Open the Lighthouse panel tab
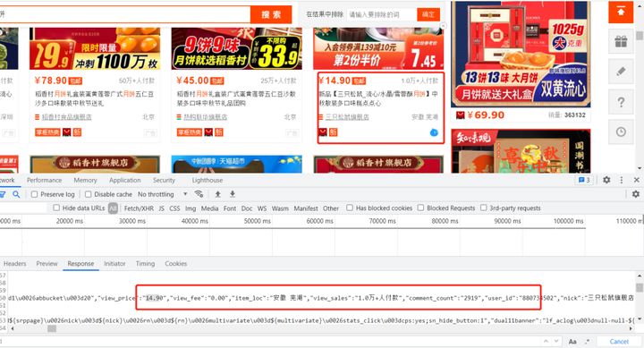The width and height of the screenshot is (644, 348). point(208,181)
